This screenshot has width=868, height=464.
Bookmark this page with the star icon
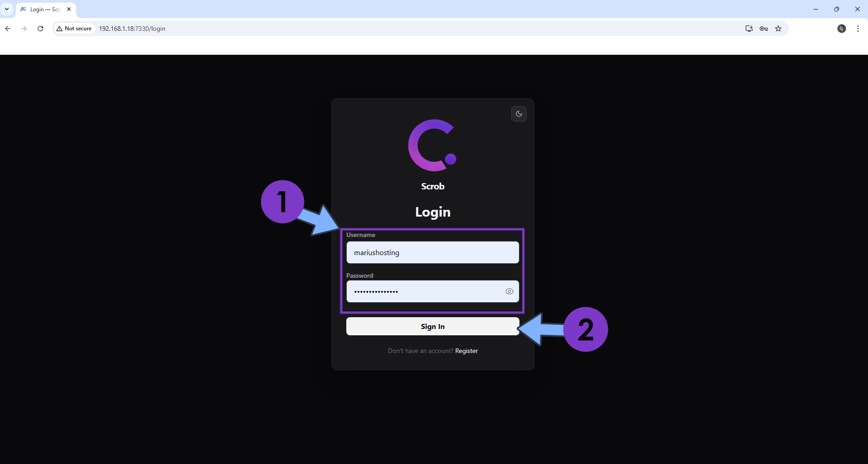point(778,29)
